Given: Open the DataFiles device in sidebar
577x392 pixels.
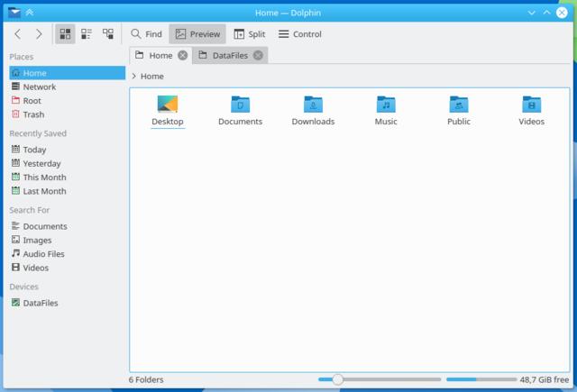Looking at the screenshot, I should 68,303.
